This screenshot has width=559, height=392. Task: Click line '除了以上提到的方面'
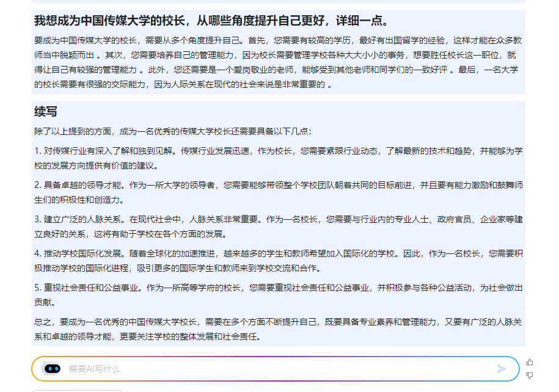pyautogui.click(x=173, y=131)
